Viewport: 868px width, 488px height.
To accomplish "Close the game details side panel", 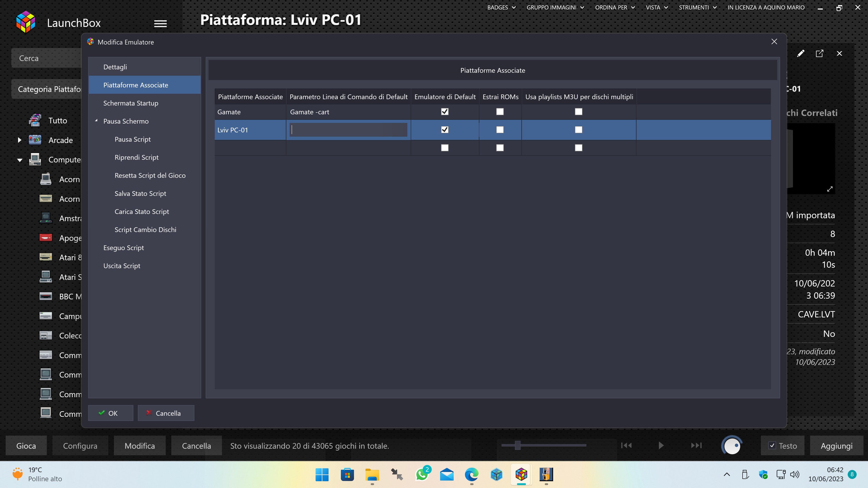I will click(839, 54).
